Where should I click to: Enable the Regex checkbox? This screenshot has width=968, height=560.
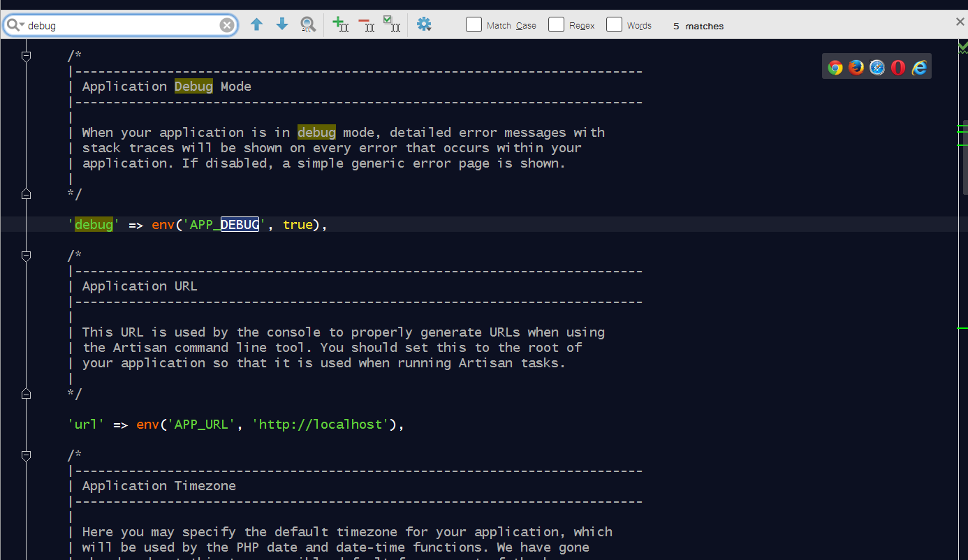point(556,24)
